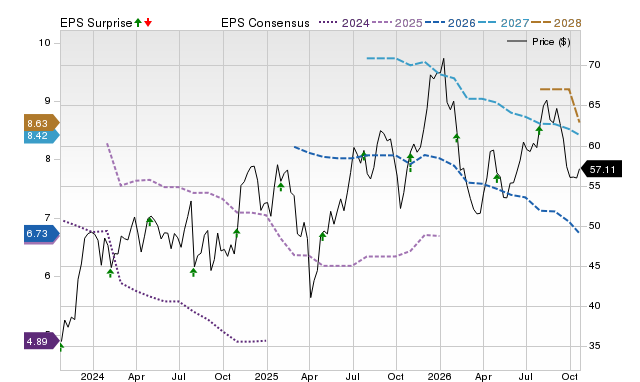Click the 'EPS Consensus' legend label
The image size is (640, 382).
tap(265, 23)
